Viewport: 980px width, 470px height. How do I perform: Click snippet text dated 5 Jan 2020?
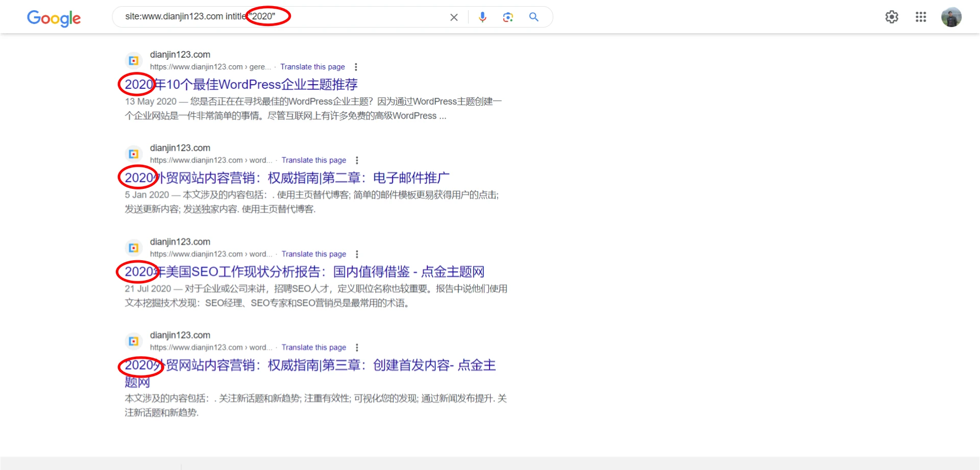(311, 202)
